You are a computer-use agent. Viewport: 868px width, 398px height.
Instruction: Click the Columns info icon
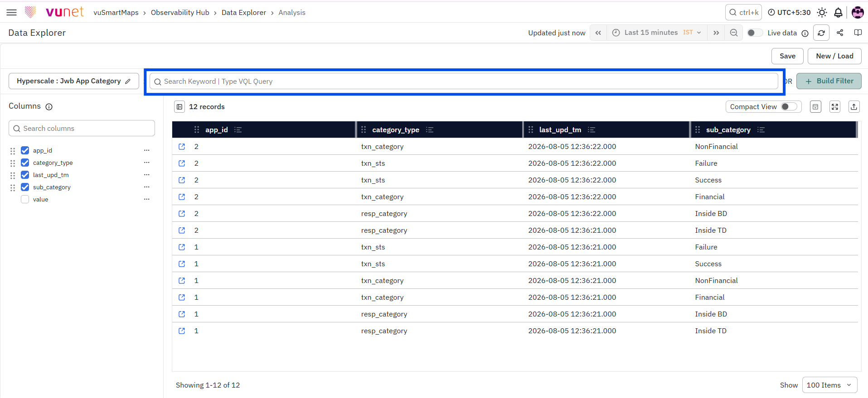(49, 106)
